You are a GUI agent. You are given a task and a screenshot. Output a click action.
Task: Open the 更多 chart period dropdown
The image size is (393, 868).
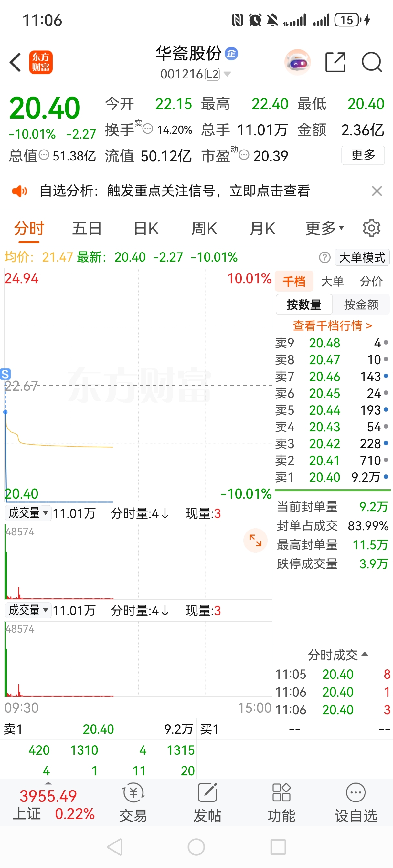[324, 228]
